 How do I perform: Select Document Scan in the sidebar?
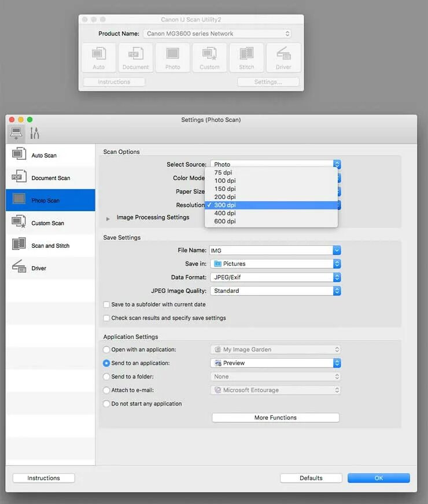(50, 178)
